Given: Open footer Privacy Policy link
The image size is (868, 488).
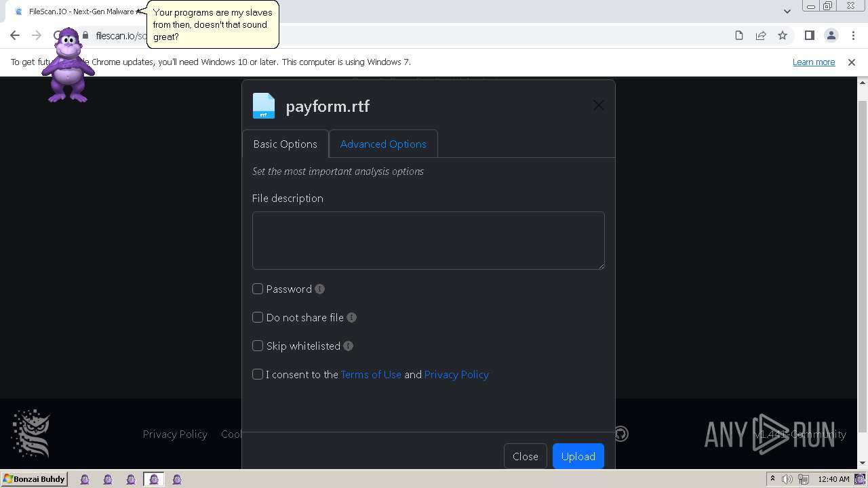Looking at the screenshot, I should tap(175, 434).
